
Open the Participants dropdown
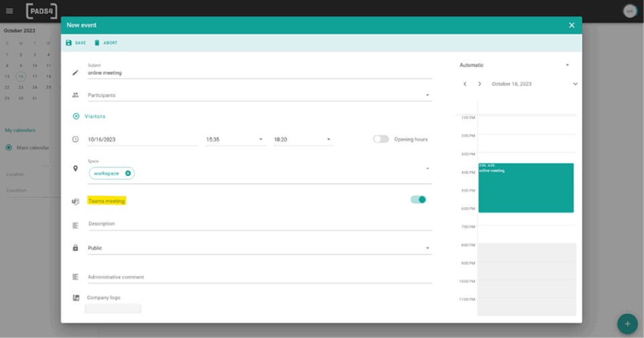coord(260,95)
